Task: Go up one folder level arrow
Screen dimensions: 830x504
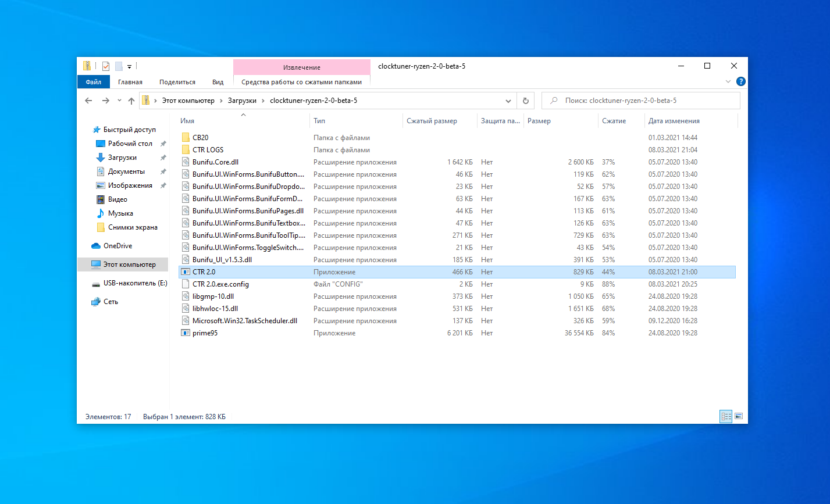Action: click(x=131, y=101)
